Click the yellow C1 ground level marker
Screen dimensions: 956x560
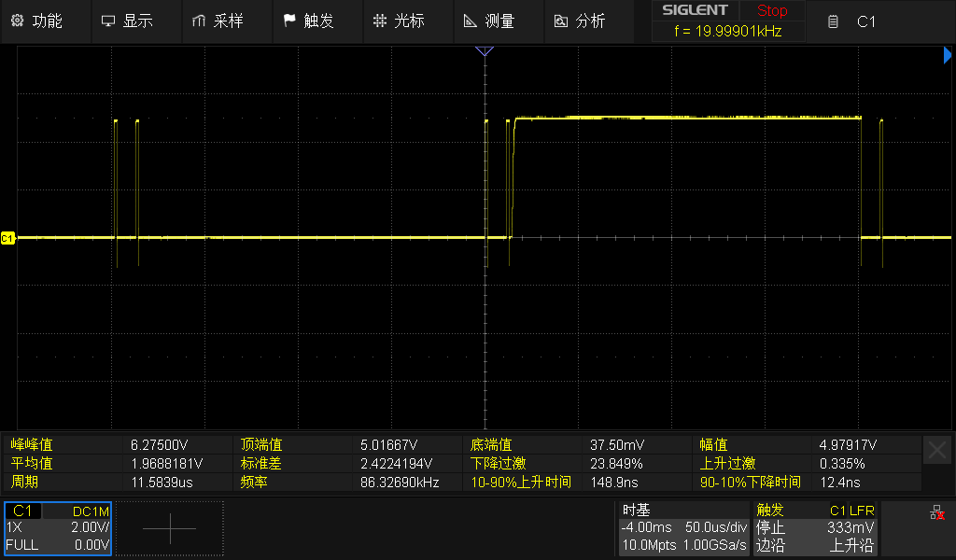tap(7, 239)
